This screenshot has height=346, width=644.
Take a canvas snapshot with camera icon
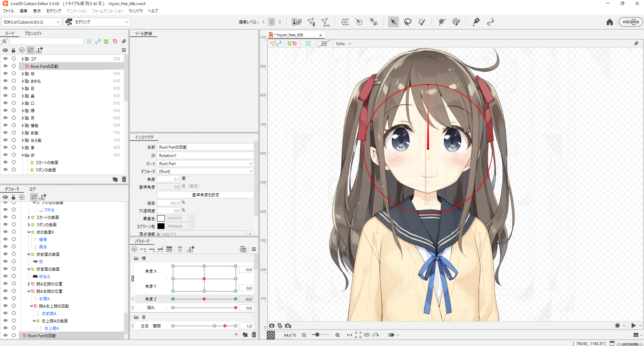tap(272, 325)
